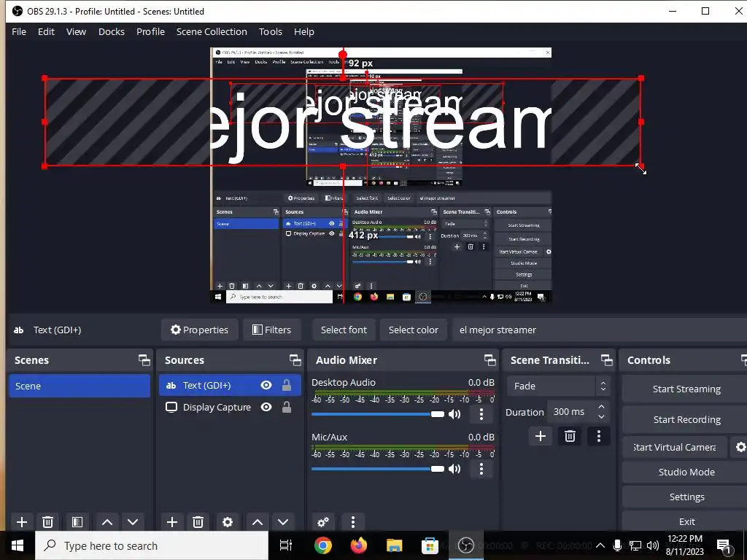Open the View menu

(x=76, y=32)
